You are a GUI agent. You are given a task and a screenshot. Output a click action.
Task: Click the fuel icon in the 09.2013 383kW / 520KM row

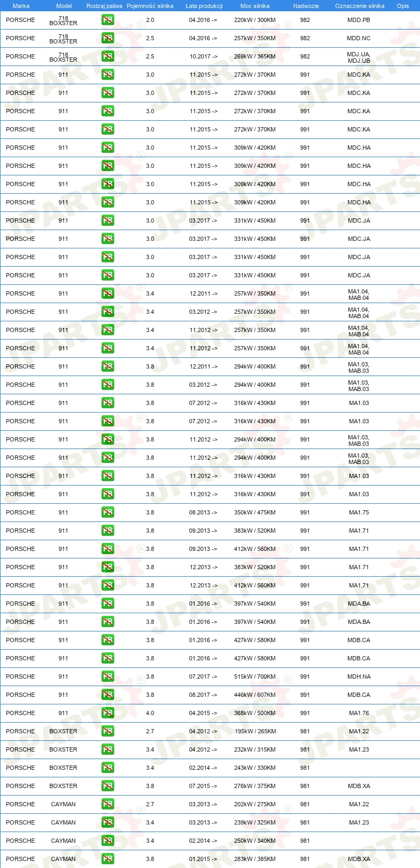click(108, 531)
